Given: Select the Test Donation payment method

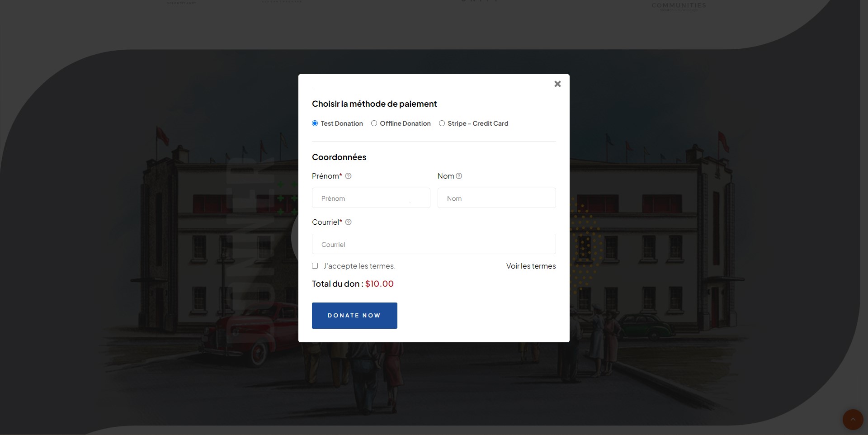Looking at the screenshot, I should coord(315,123).
